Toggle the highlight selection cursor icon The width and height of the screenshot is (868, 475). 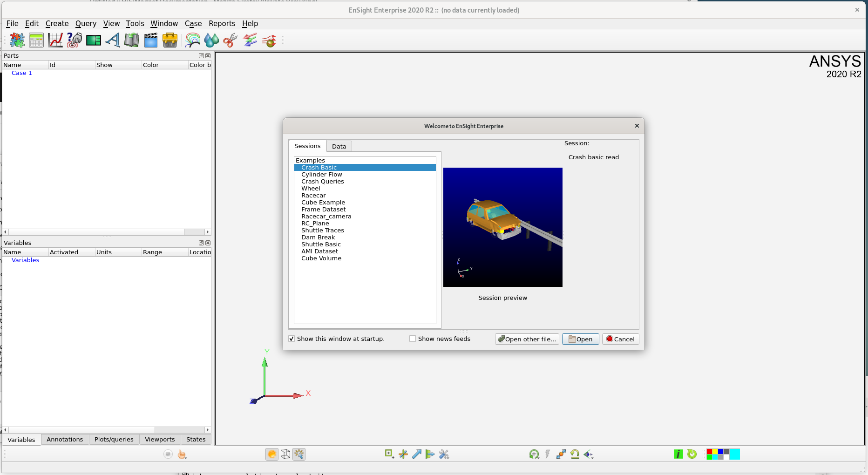pyautogui.click(x=299, y=454)
